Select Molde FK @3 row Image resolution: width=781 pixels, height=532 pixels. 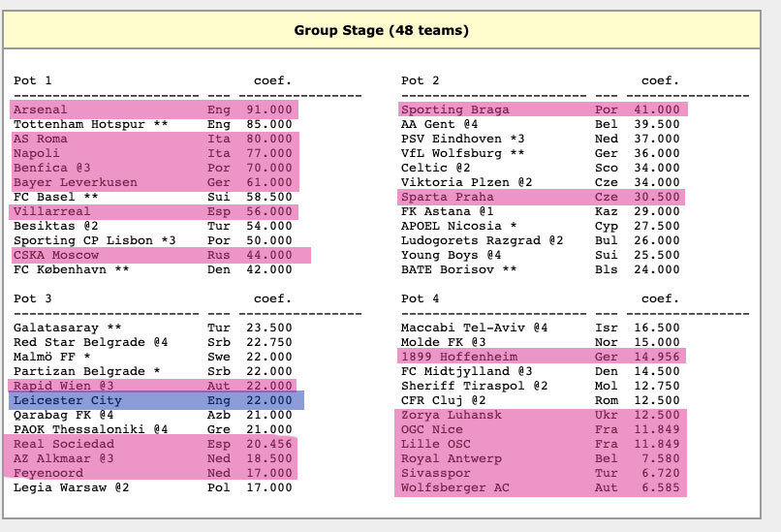click(541, 342)
